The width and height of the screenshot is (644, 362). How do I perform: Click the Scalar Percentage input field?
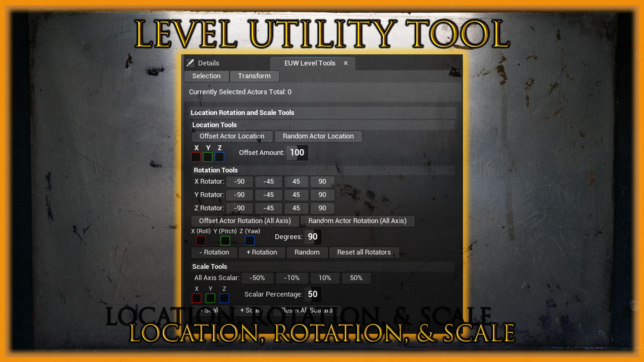tap(313, 294)
